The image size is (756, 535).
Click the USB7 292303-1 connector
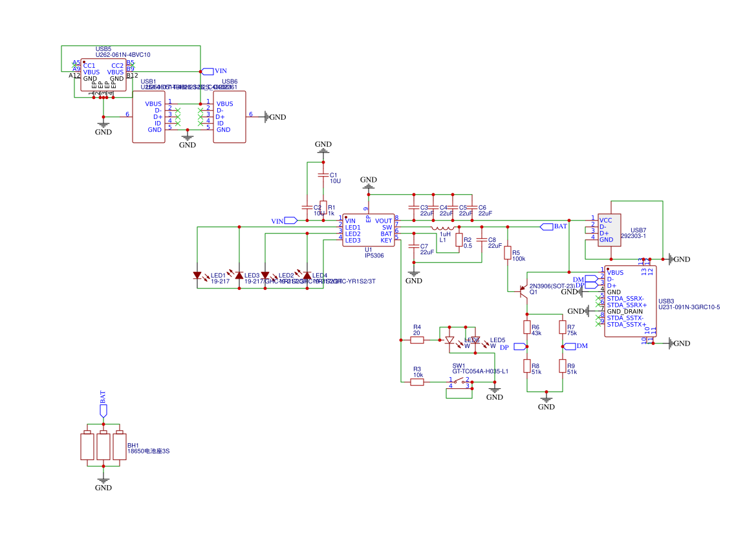click(609, 230)
